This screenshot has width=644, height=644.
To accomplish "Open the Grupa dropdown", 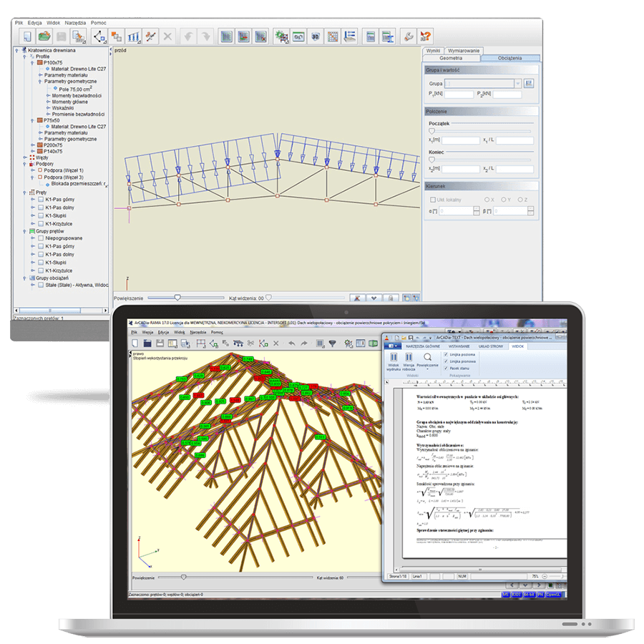I will [x=483, y=84].
